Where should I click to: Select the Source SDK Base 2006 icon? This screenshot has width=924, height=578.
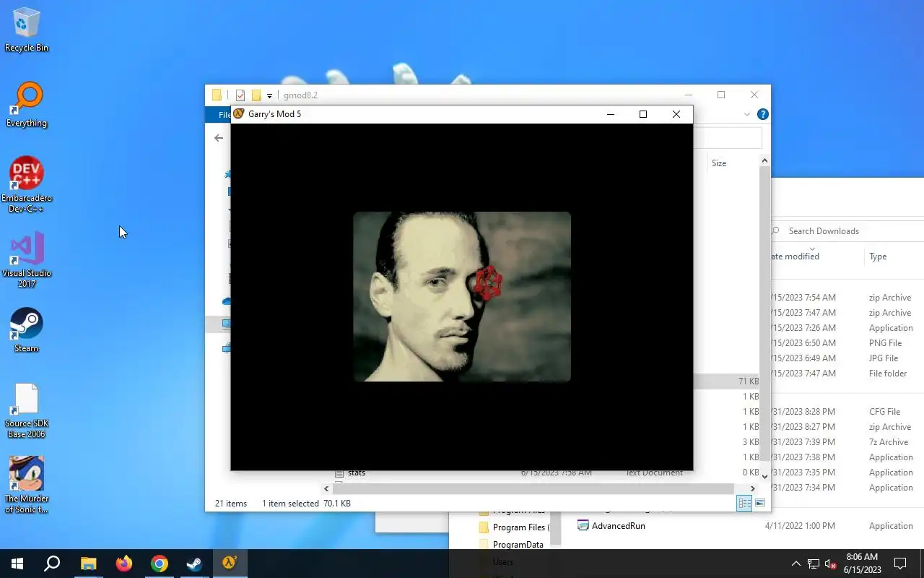27,410
